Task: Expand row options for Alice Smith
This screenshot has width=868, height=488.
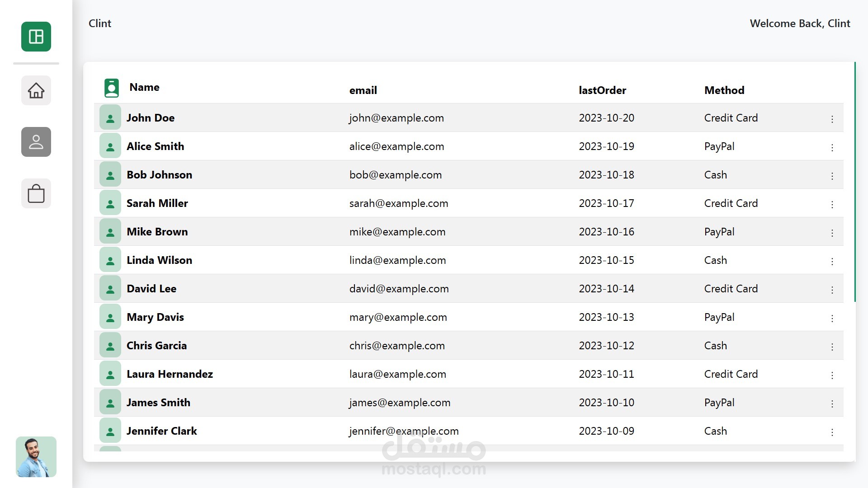Action: pyautogui.click(x=832, y=147)
